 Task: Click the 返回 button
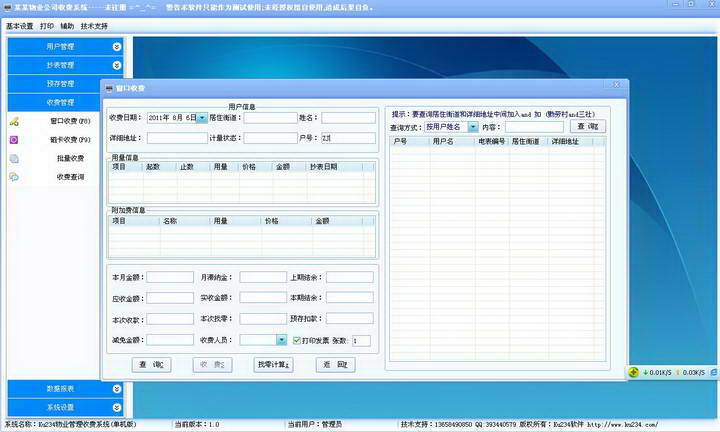tap(335, 365)
